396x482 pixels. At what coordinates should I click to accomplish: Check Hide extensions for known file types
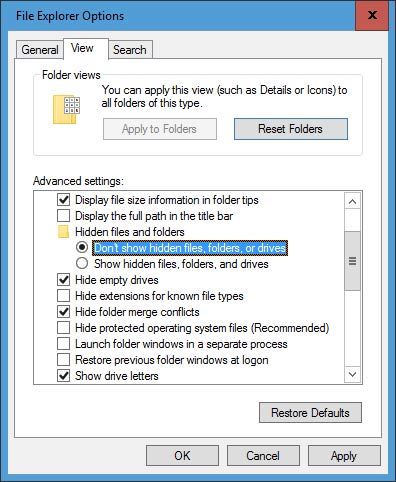click(63, 296)
